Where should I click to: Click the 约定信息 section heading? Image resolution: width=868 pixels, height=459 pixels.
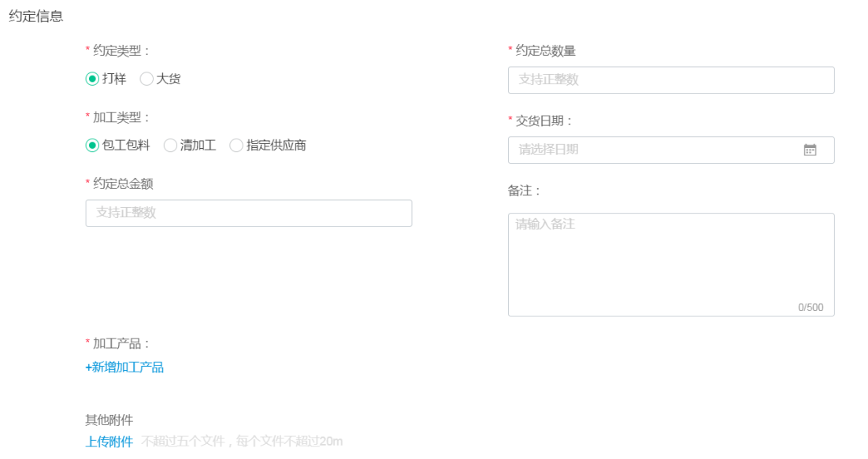click(x=36, y=16)
